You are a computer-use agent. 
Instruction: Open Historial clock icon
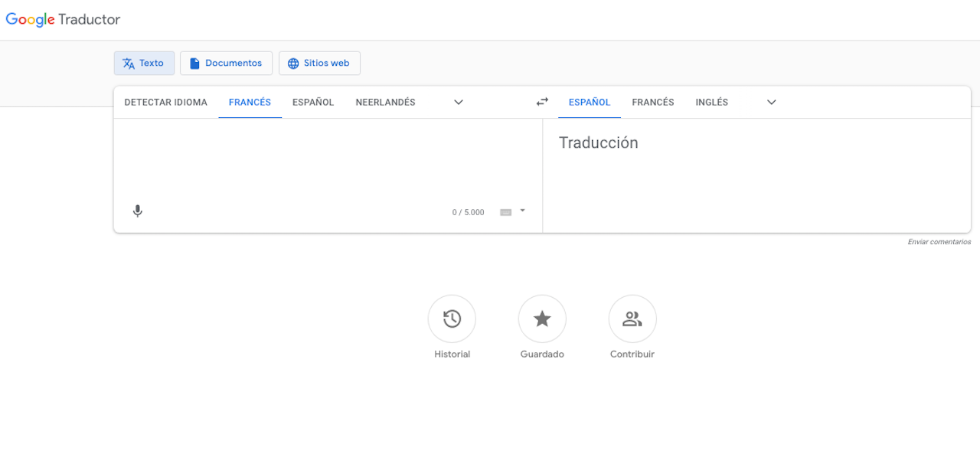coord(452,319)
